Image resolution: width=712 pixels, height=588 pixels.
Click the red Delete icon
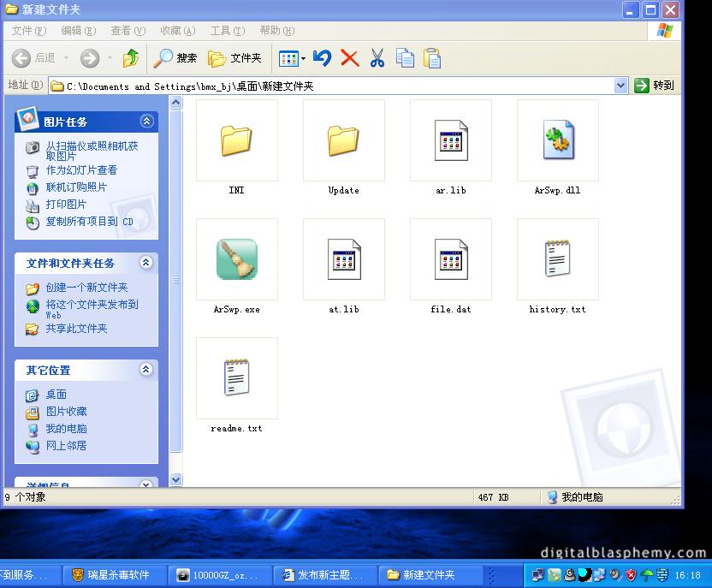(350, 58)
